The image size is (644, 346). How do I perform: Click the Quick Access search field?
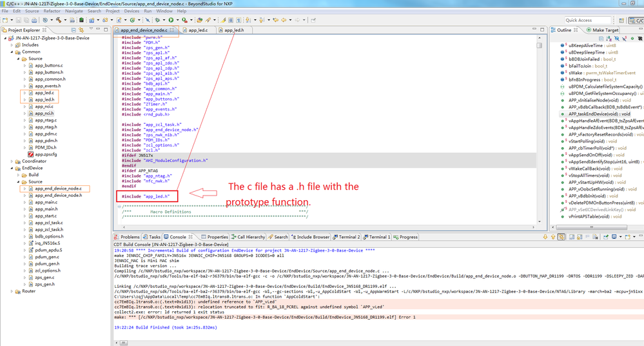click(588, 20)
